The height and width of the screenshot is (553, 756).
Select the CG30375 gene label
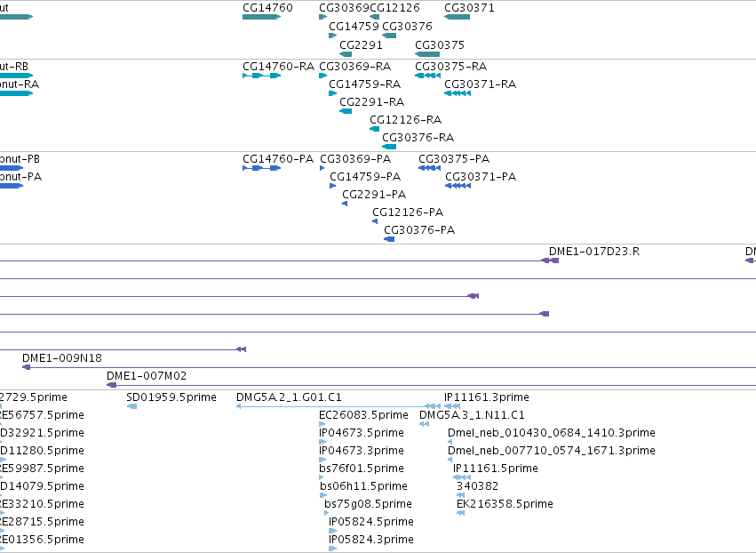pyautogui.click(x=440, y=44)
